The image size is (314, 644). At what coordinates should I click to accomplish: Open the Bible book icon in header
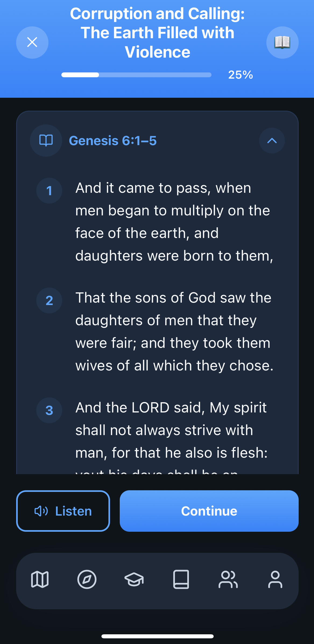click(282, 42)
